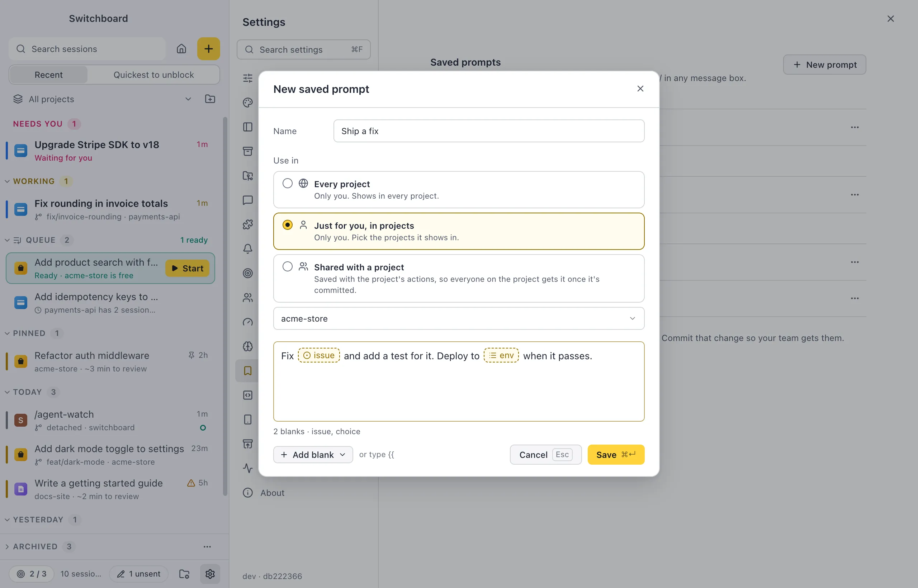Focus the Search sessions field
Viewport: 918px width, 588px height.
pos(87,49)
